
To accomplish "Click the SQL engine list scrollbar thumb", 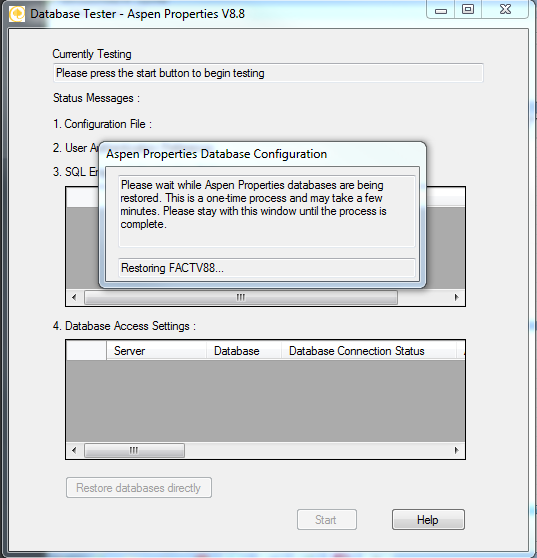I will [241, 297].
